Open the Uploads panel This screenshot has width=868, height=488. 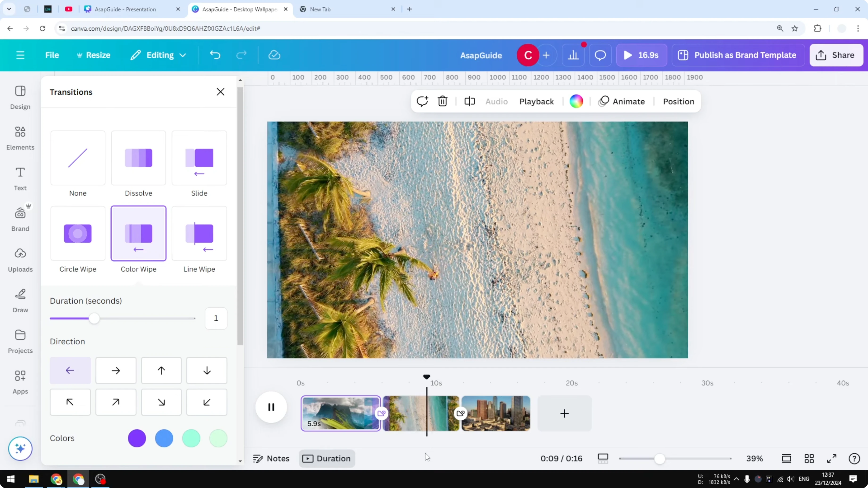(20, 259)
